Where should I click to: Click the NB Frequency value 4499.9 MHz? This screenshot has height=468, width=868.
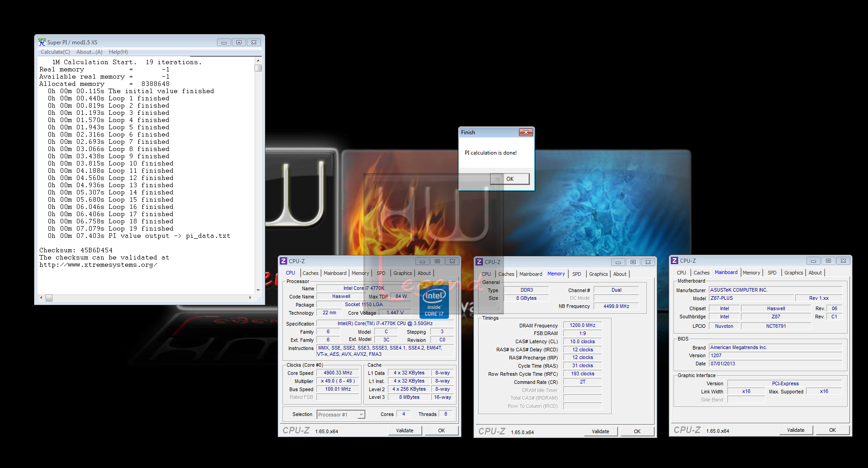click(x=616, y=306)
